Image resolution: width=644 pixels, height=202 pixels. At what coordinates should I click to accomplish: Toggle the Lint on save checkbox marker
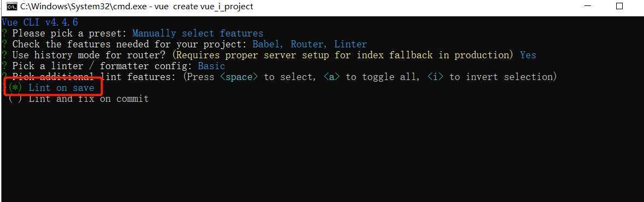click(14, 88)
